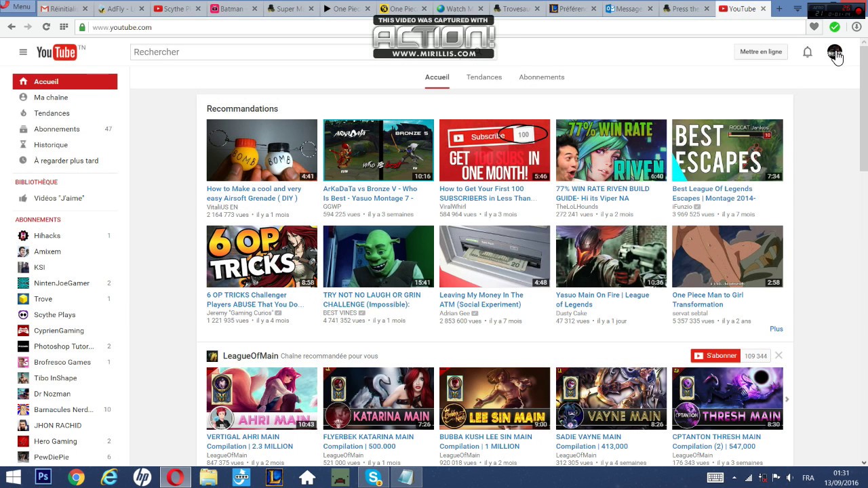868x488 pixels.
Task: Open Scythe Plays channel in sidebar
Action: coord(54,314)
